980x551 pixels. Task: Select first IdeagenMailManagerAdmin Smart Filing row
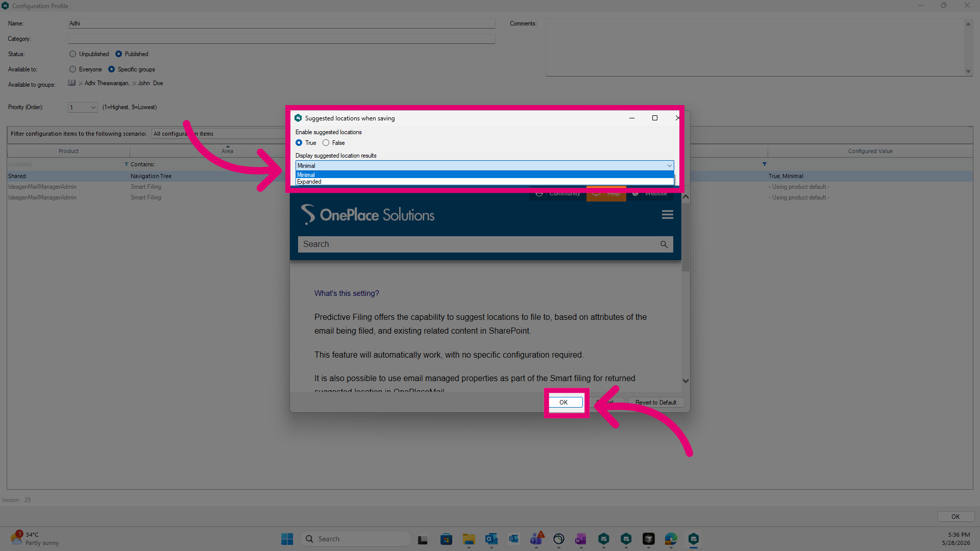[145, 187]
